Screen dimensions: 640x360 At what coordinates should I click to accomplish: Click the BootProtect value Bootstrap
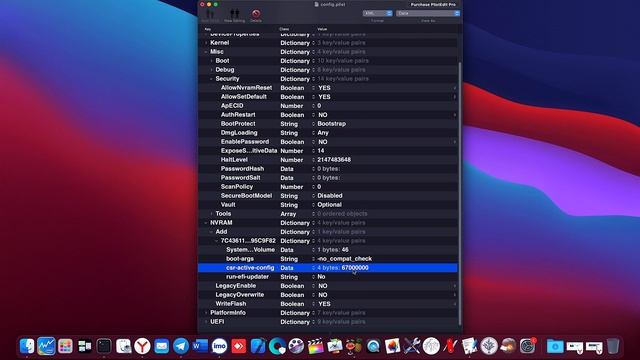click(x=331, y=124)
